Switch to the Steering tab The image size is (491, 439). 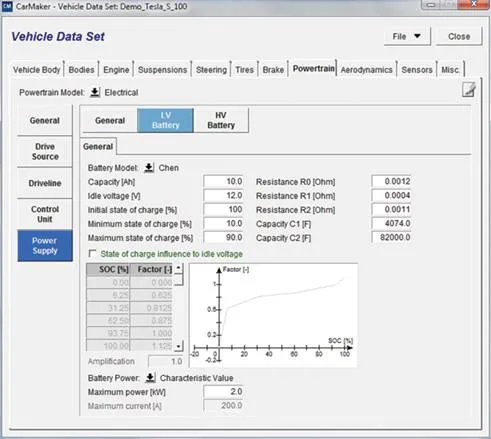click(x=211, y=70)
